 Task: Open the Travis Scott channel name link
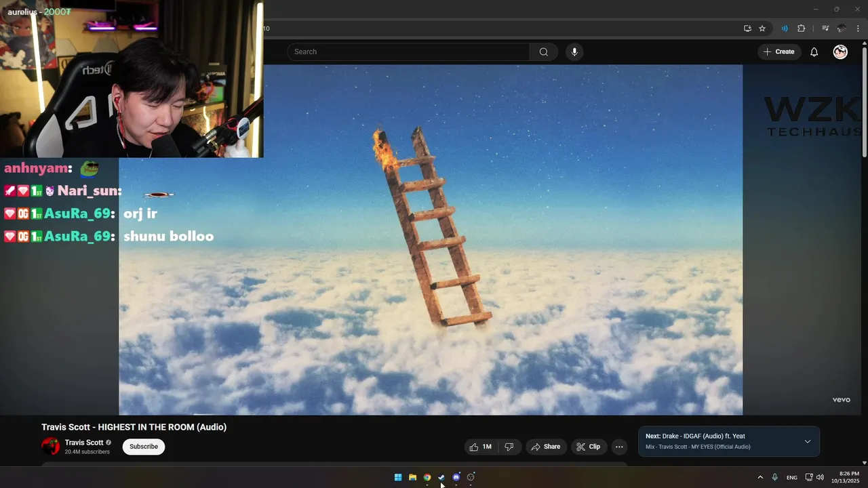point(84,443)
